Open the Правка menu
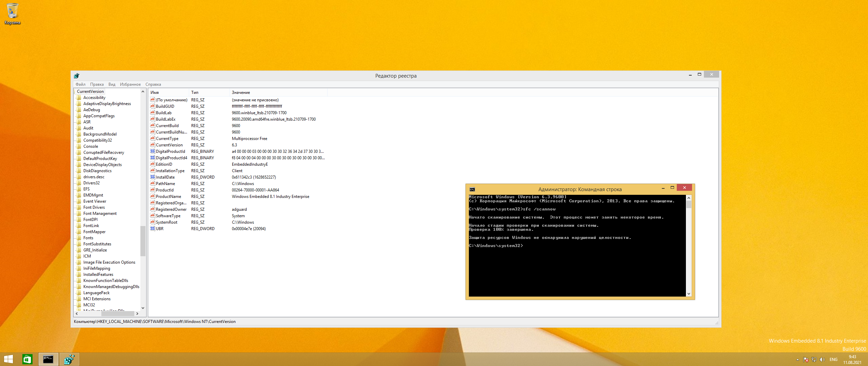This screenshot has height=366, width=868. [x=97, y=84]
